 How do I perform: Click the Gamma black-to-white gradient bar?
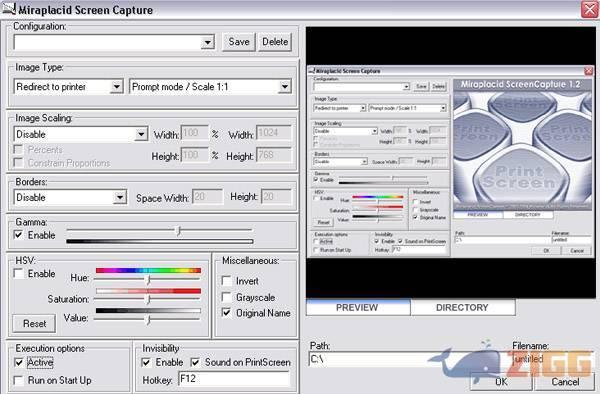coord(160,241)
